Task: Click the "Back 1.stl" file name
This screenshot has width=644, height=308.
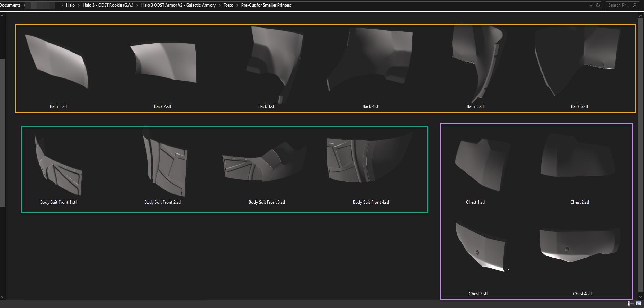Action: (58, 106)
